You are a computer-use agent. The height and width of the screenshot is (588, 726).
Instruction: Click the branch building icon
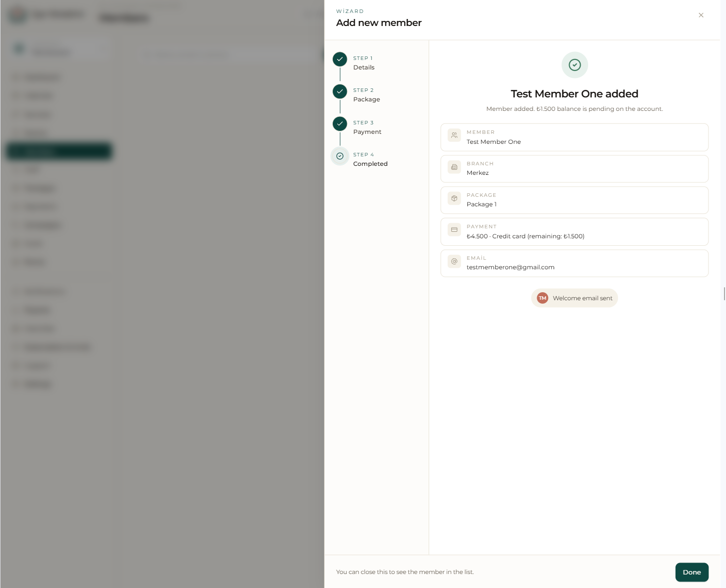click(x=454, y=167)
